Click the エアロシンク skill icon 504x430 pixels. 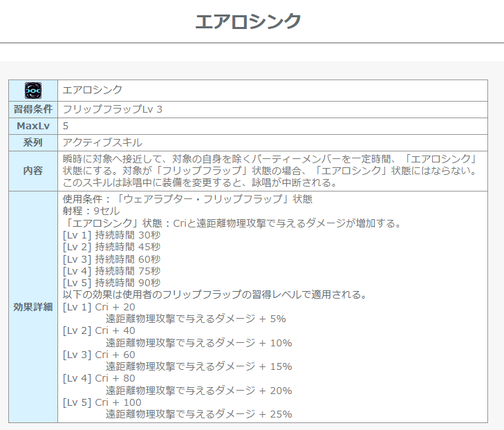[33, 90]
